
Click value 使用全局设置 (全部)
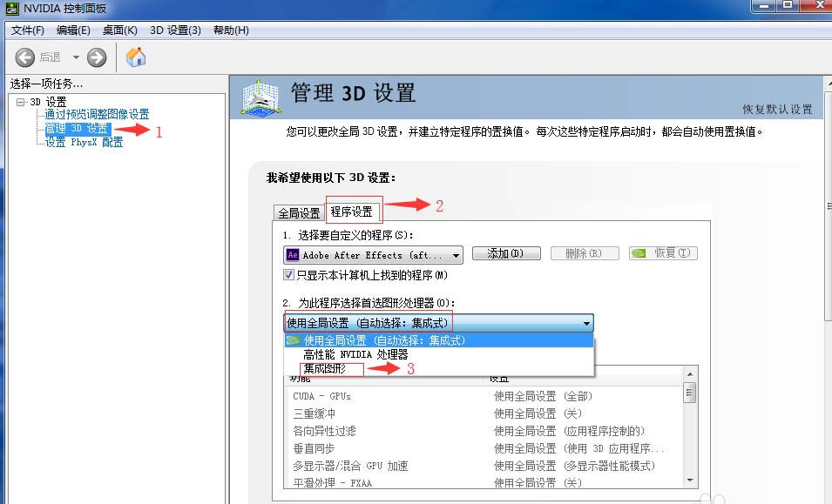pos(543,396)
